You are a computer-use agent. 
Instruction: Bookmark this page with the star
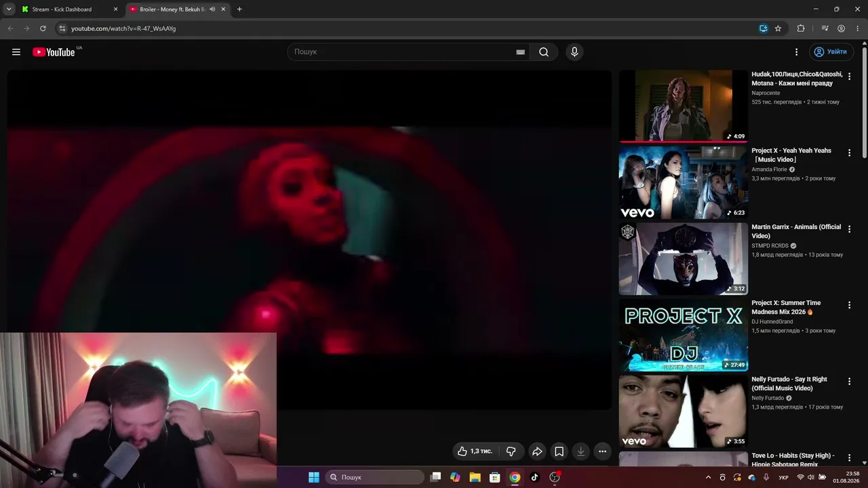tap(778, 28)
